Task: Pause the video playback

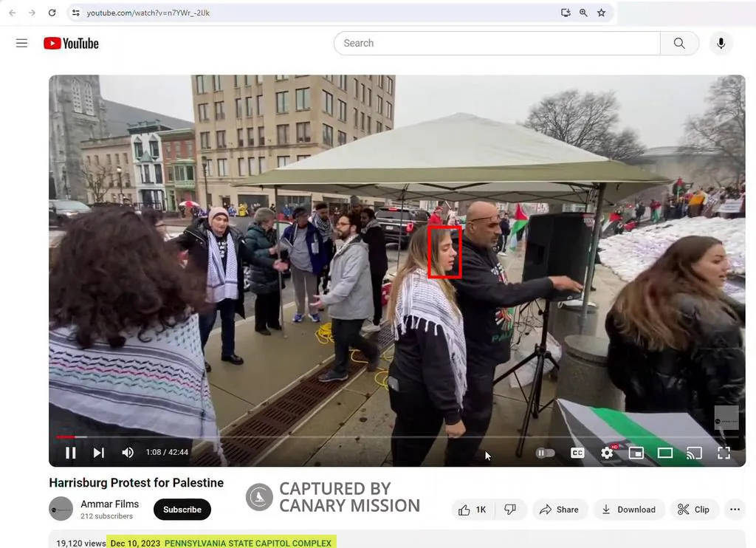Action: tap(70, 453)
